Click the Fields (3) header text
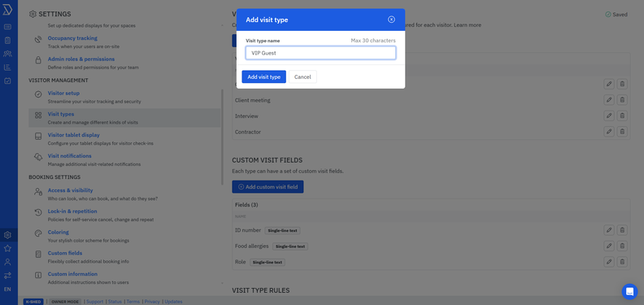Image resolution: width=644 pixels, height=305 pixels. tap(246, 205)
